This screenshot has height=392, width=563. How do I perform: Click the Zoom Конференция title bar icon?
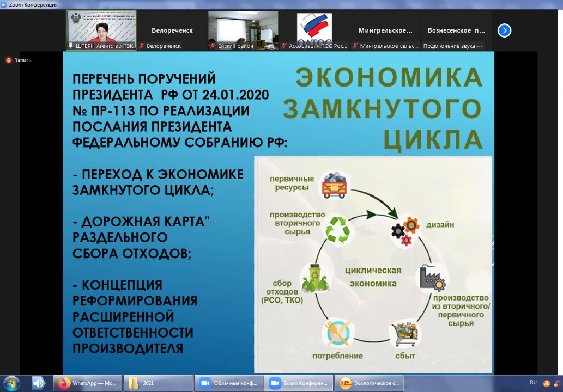click(x=4, y=4)
